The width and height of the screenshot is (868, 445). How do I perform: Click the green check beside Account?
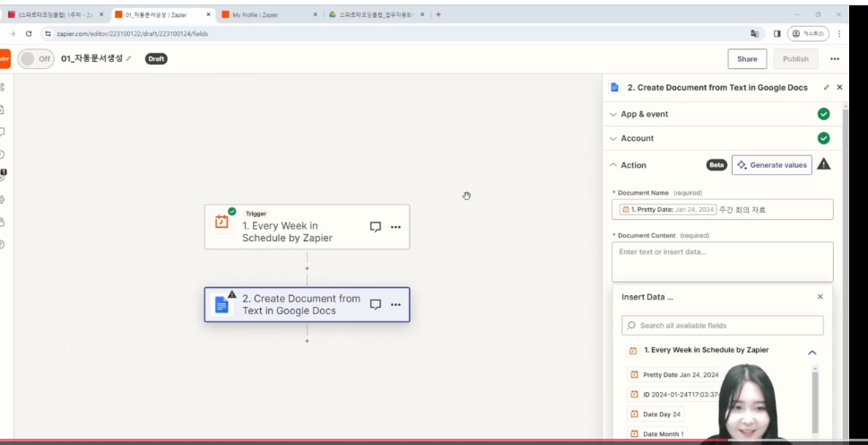pos(824,138)
